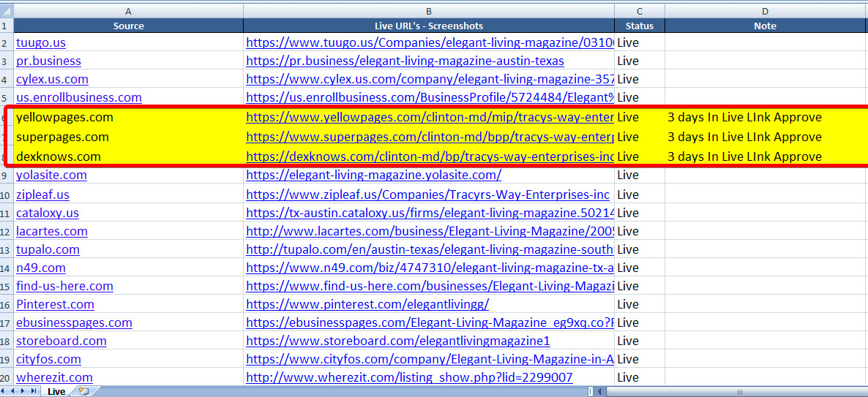The width and height of the screenshot is (868, 397).
Task: Select the Live status cell in wherezit.com row
Action: pyautogui.click(x=640, y=377)
